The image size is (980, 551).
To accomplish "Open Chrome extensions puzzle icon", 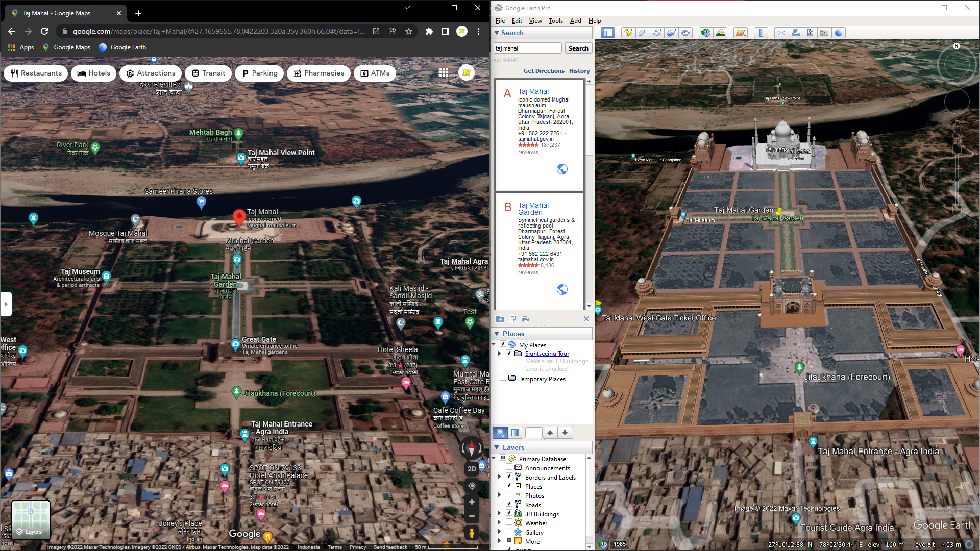I will [429, 31].
